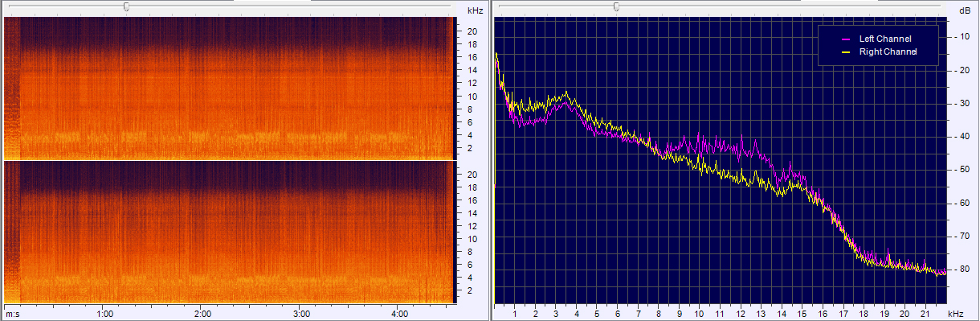The height and width of the screenshot is (321, 980).
Task: Click the spectrum peak near zero kHz
Action: point(496,54)
